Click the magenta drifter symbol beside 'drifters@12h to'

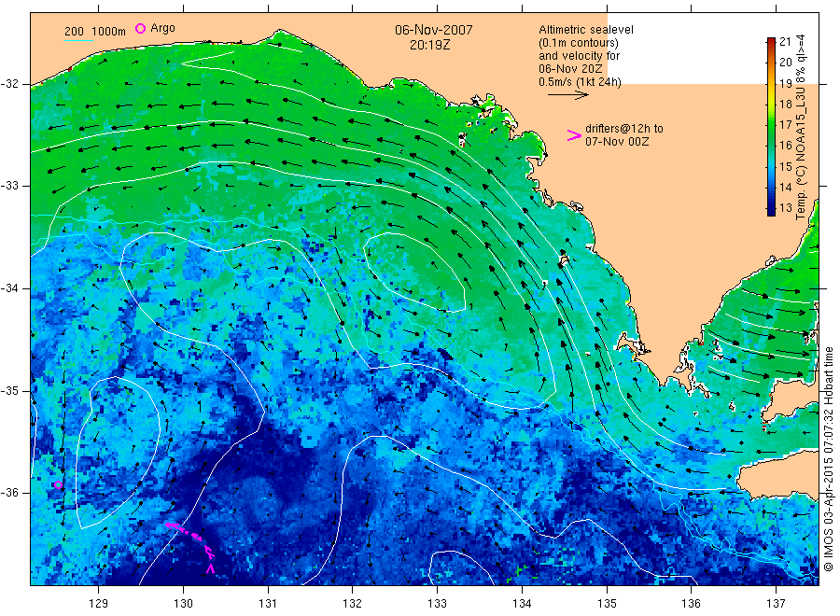click(x=574, y=135)
